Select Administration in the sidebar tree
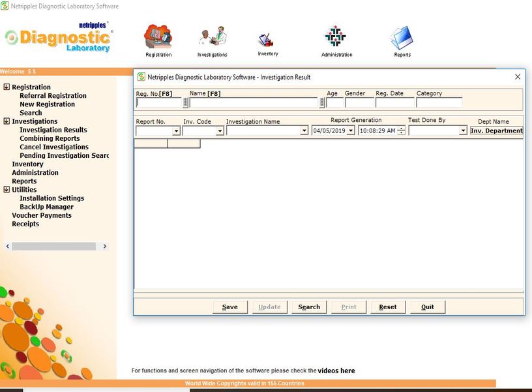The image size is (532, 392). (x=35, y=172)
